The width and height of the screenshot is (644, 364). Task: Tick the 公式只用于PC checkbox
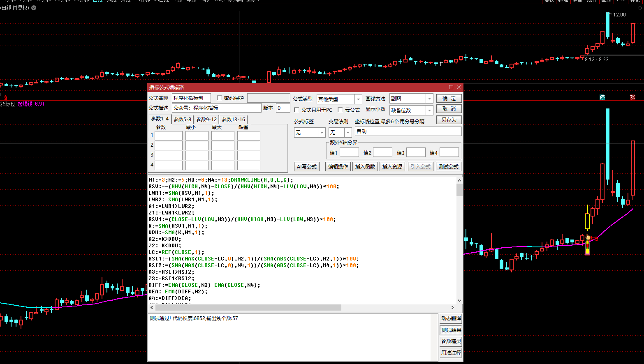coord(297,110)
